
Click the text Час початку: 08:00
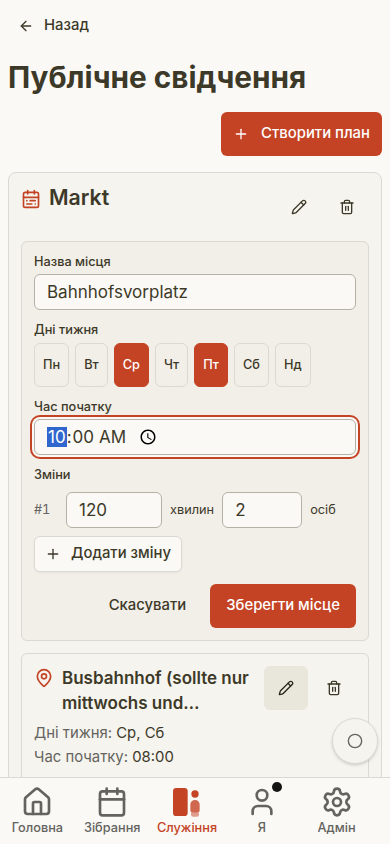(x=104, y=757)
